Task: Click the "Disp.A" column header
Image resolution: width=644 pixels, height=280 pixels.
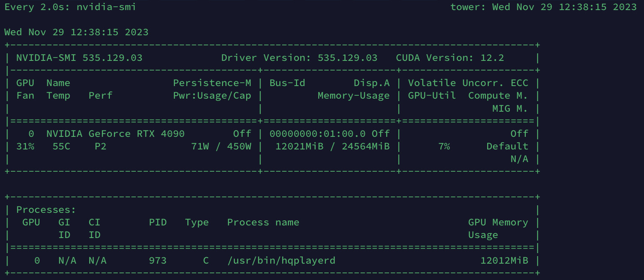Action: pyautogui.click(x=372, y=83)
